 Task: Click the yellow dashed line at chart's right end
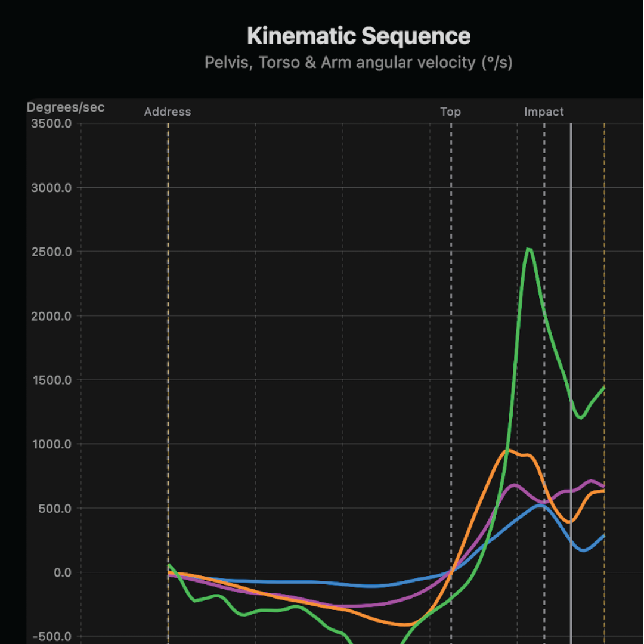[604, 239]
